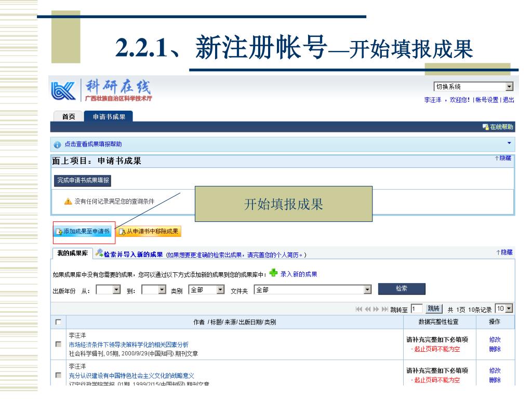The width and height of the screenshot is (532, 399).
Task: Click the blue info icon beside 点击查看成果填报帮助
Action: coord(57,144)
